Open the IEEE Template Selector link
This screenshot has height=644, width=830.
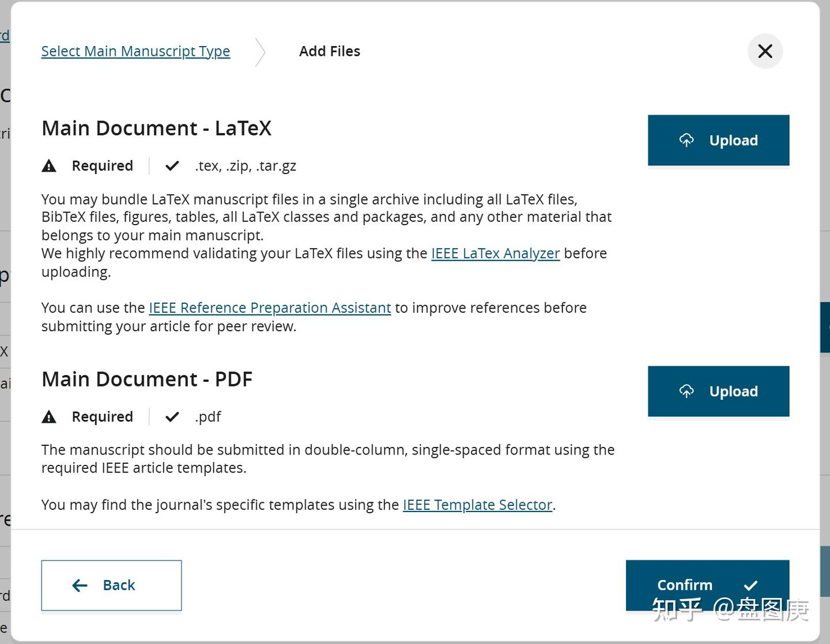pyautogui.click(x=477, y=505)
